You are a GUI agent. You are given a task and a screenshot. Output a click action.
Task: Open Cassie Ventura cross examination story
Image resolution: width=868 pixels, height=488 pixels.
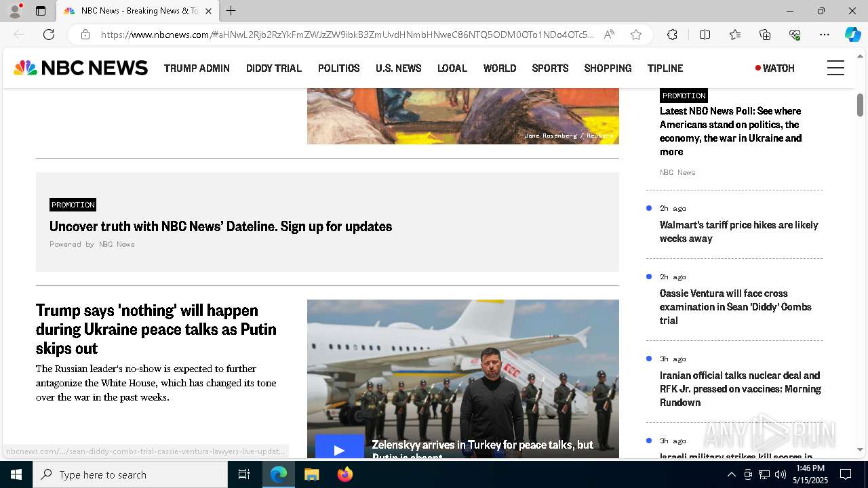click(x=736, y=306)
